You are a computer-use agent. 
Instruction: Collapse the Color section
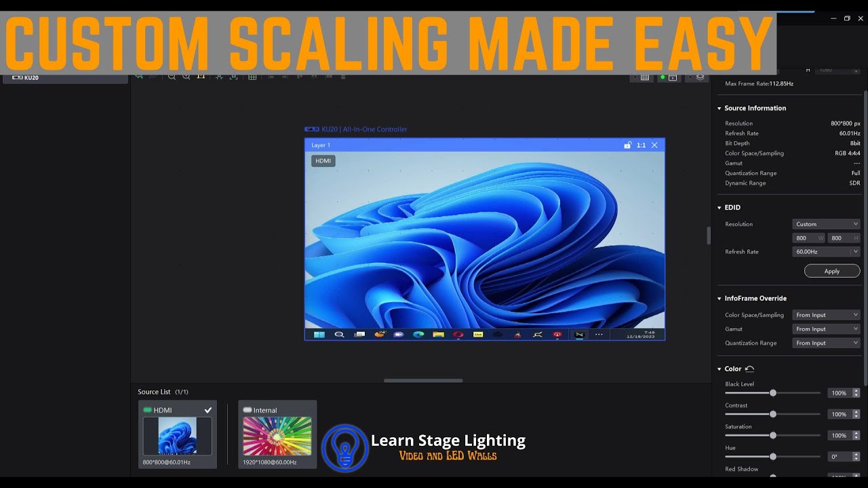coord(719,369)
